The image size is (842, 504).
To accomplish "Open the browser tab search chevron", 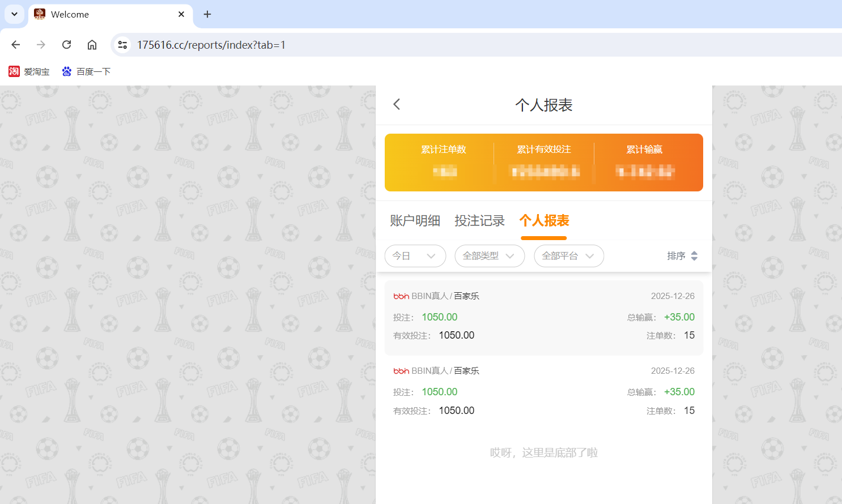I will pos(14,14).
